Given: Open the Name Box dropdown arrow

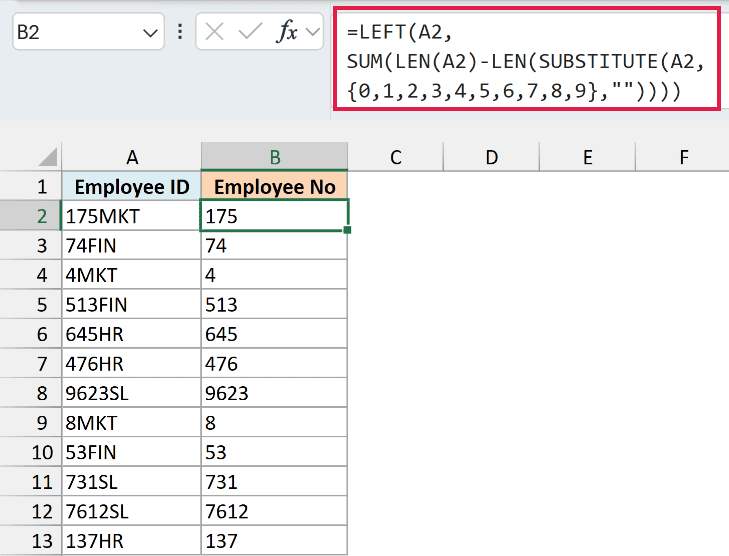Looking at the screenshot, I should (x=150, y=33).
